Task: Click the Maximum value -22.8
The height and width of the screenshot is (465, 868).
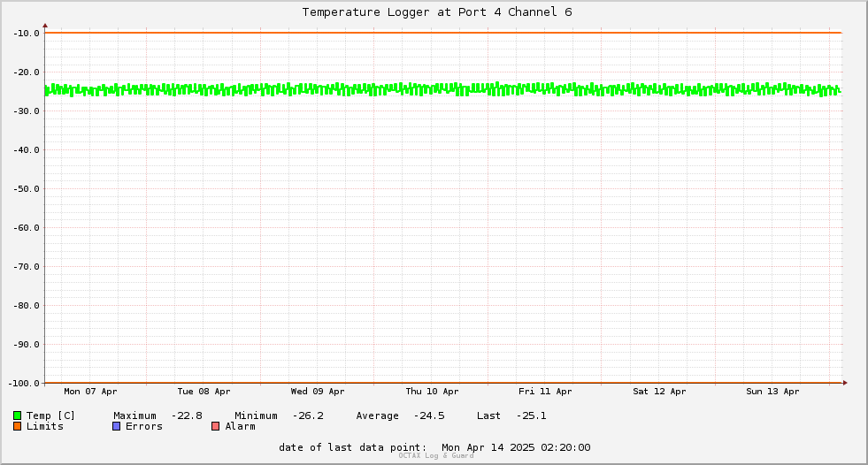Action: [x=187, y=415]
